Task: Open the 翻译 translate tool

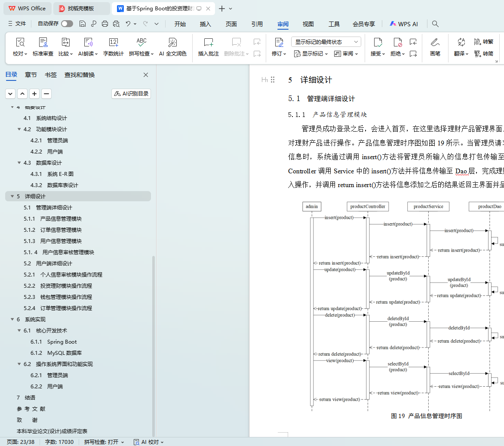Action: click(461, 47)
